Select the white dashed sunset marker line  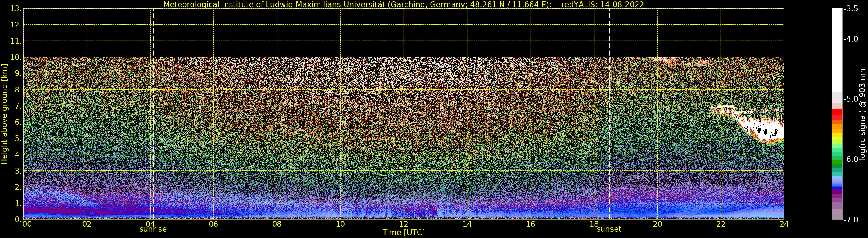click(609, 114)
